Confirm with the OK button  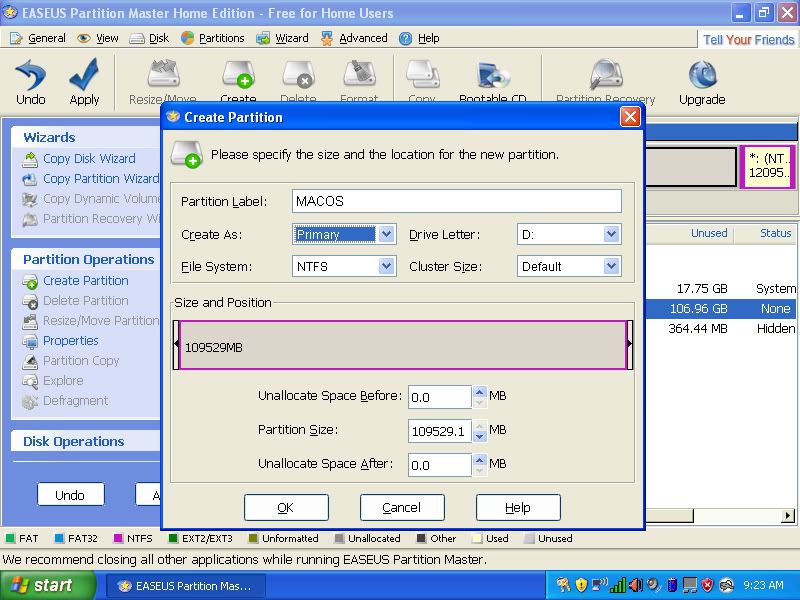286,507
